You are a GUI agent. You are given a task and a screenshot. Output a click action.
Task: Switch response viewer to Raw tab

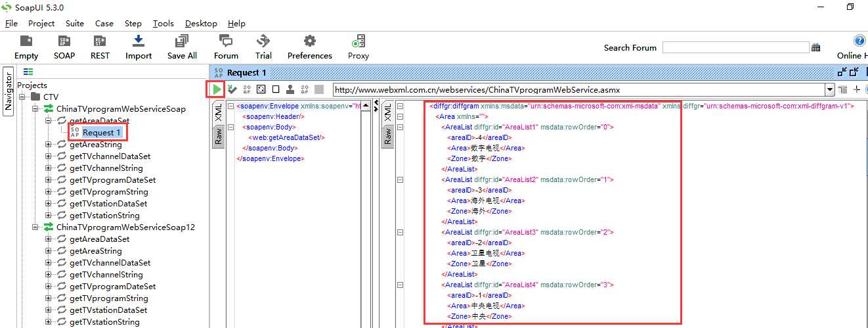387,137
